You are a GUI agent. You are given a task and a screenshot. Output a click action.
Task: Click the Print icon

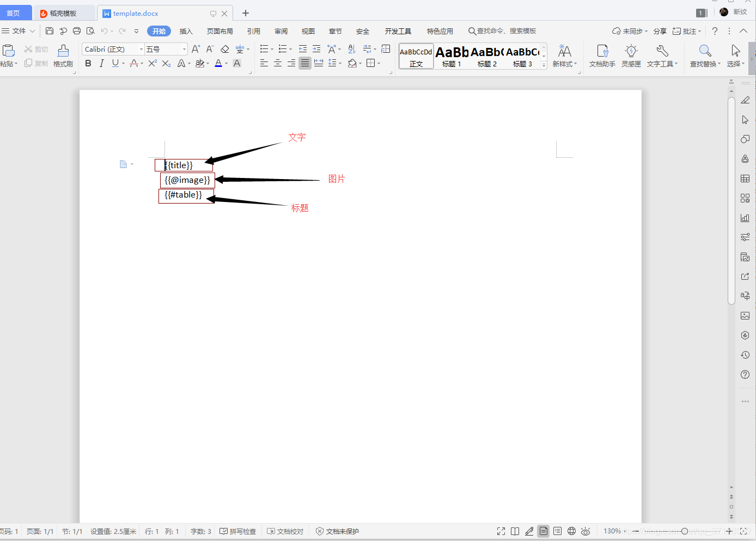tap(77, 31)
